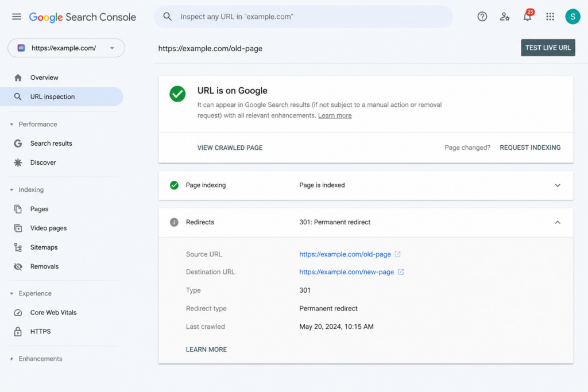Open Source URL external link icon
Viewport: 588px width, 392px height.
(397, 254)
